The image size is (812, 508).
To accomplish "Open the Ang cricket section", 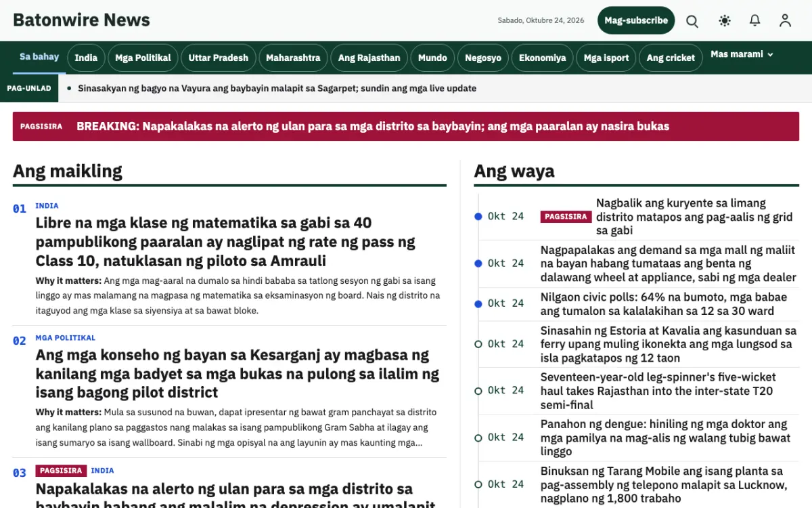I will [x=671, y=58].
